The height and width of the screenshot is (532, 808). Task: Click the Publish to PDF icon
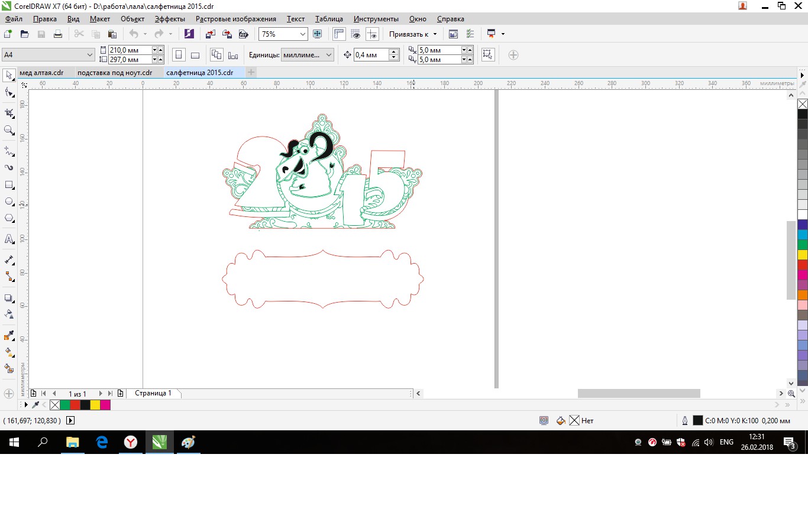[x=243, y=34]
